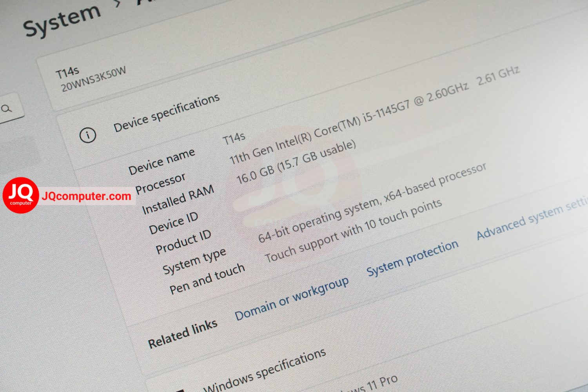Click the Product ID label
Image resolution: width=588 pixels, height=392 pixels.
[x=183, y=242]
